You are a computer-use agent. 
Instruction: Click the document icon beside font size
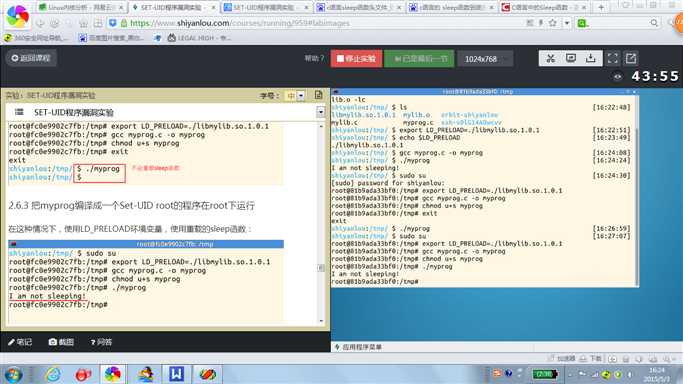click(x=318, y=95)
